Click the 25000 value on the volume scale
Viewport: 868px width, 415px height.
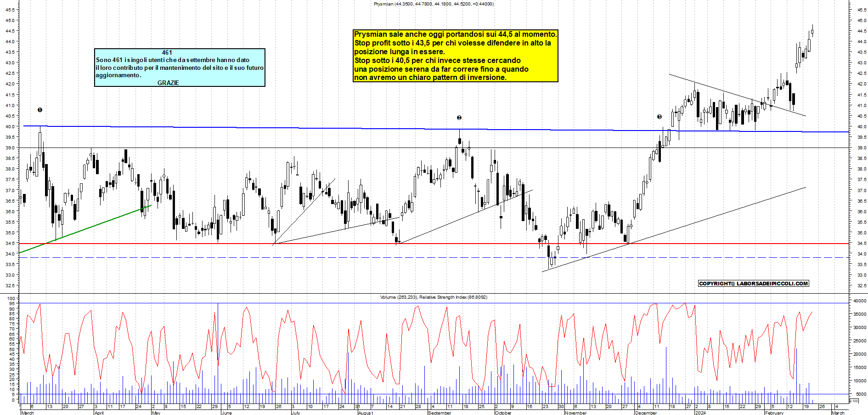[x=860, y=341]
